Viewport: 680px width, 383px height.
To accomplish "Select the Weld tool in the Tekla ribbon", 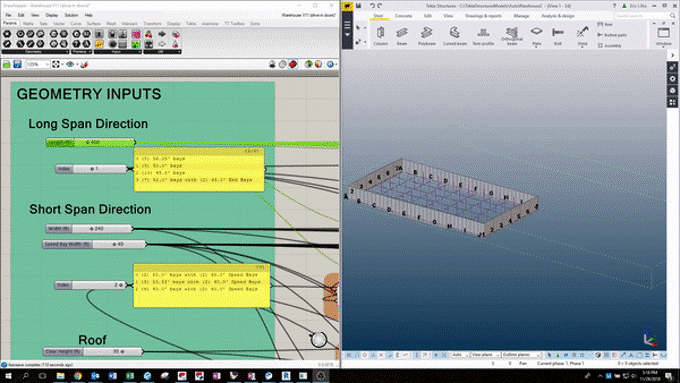I will (582, 35).
